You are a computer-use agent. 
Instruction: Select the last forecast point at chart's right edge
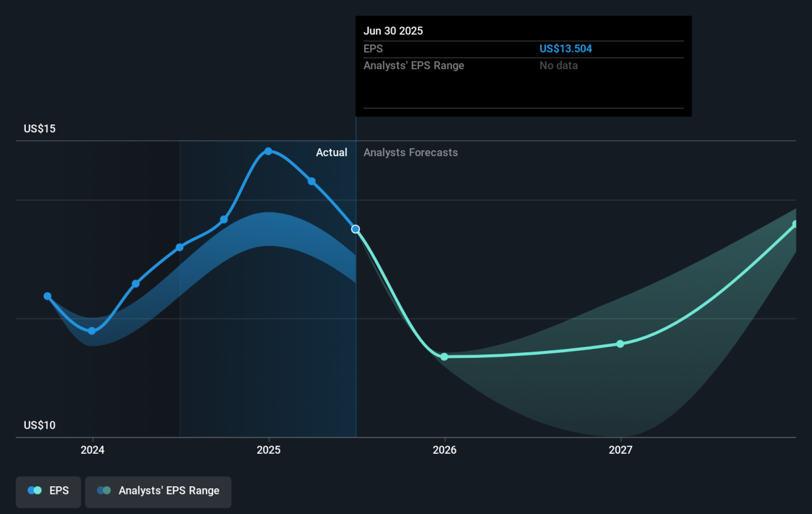click(796, 224)
